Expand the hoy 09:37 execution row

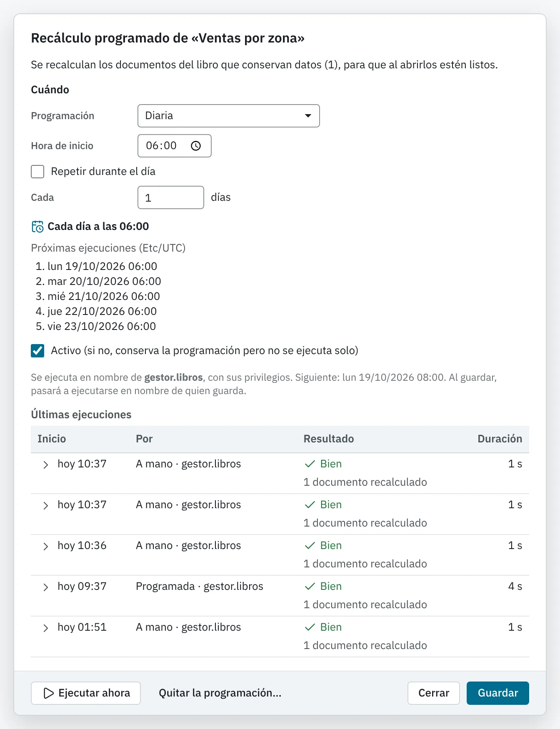[x=46, y=587]
